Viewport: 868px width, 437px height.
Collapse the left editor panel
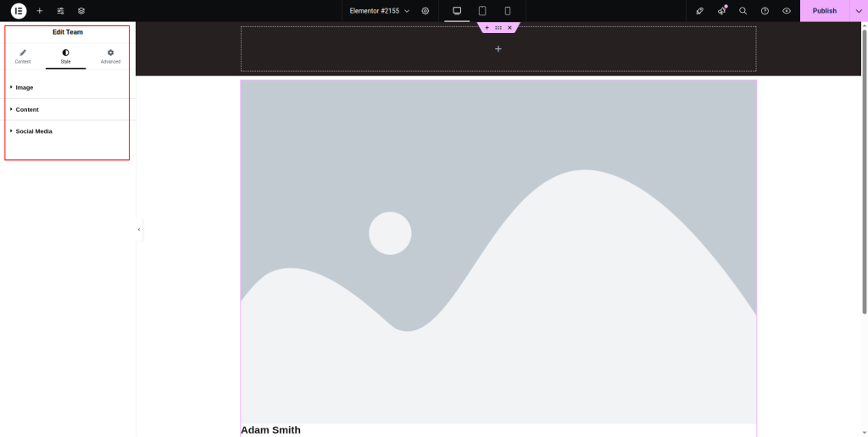coord(139,229)
